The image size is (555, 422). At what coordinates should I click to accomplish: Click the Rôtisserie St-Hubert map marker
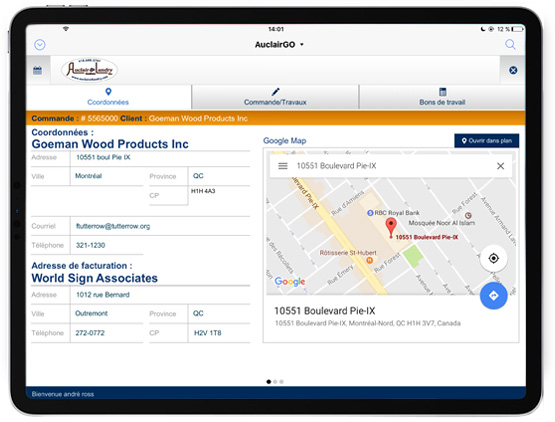[370, 261]
